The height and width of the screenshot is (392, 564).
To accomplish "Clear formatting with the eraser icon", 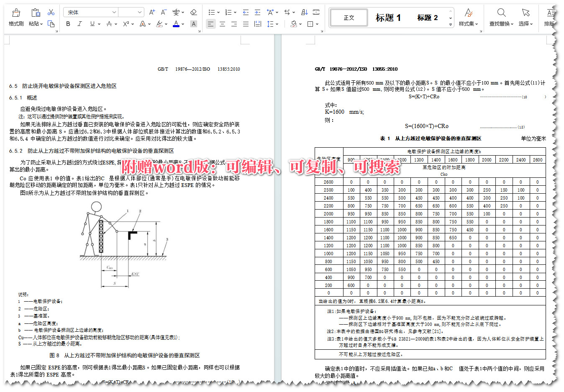I will [x=193, y=12].
